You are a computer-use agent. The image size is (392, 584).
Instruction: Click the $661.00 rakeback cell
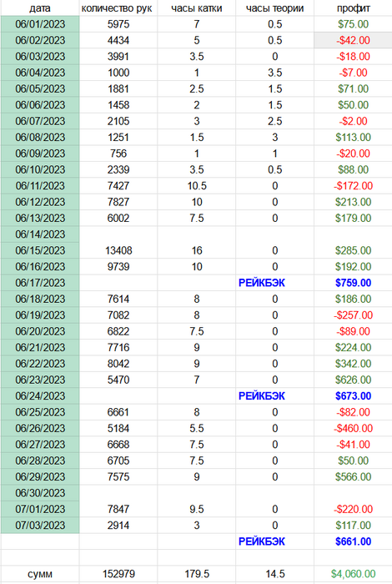point(353,541)
